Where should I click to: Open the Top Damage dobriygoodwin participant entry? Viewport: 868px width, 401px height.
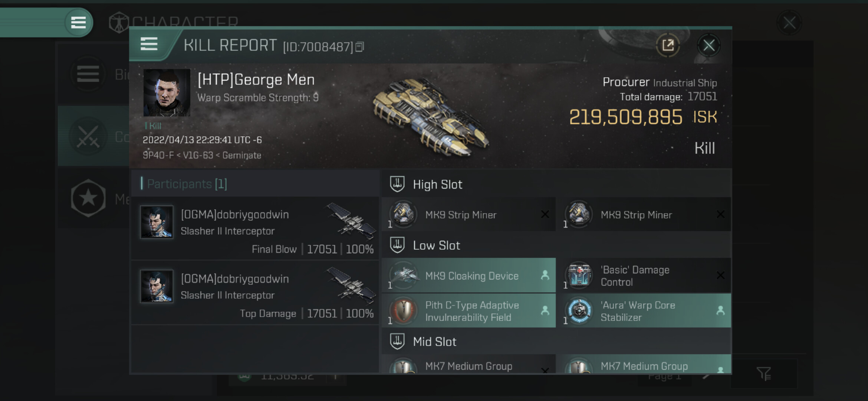[255, 293]
